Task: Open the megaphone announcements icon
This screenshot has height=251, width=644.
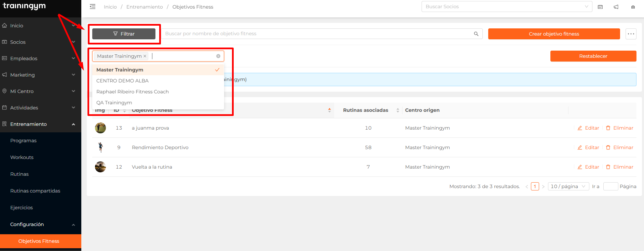Action: click(x=616, y=7)
